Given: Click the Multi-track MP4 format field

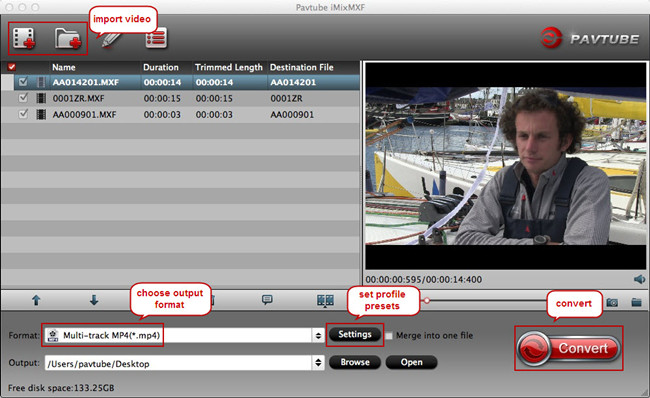Looking at the screenshot, I should (178, 335).
